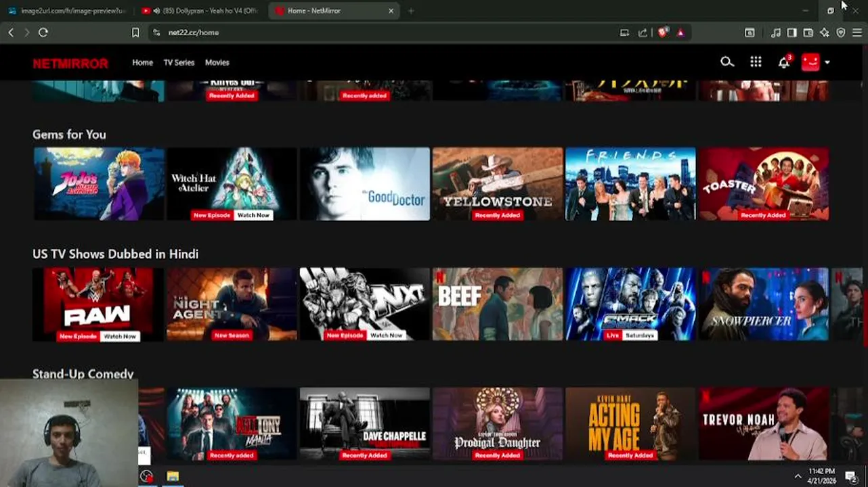The image size is (868, 487).
Task: Open JoJo's Bizarre Adventure thumbnail
Action: (99, 184)
